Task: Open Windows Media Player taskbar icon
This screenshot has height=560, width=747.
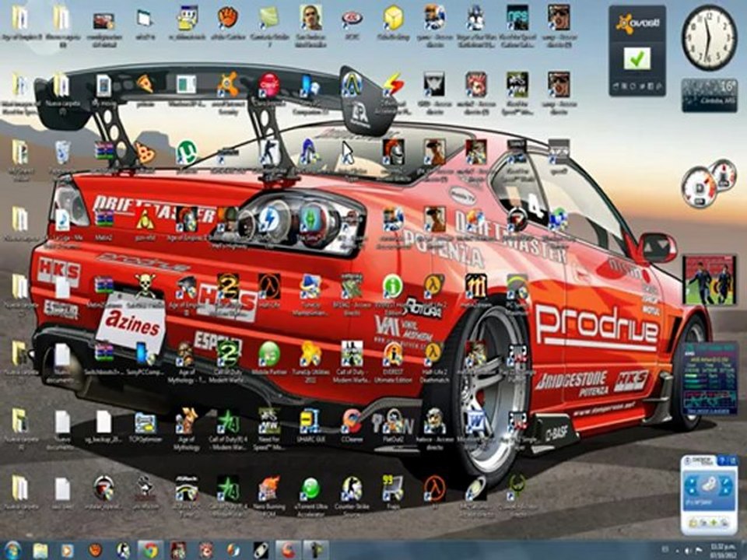Action: pyautogui.click(x=67, y=551)
